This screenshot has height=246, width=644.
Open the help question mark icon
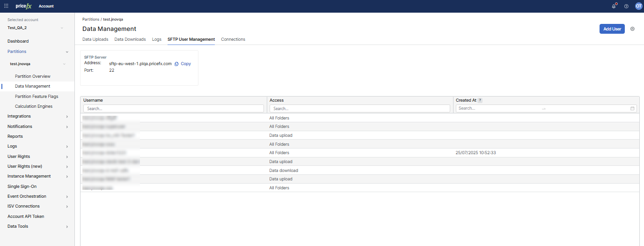pyautogui.click(x=626, y=6)
